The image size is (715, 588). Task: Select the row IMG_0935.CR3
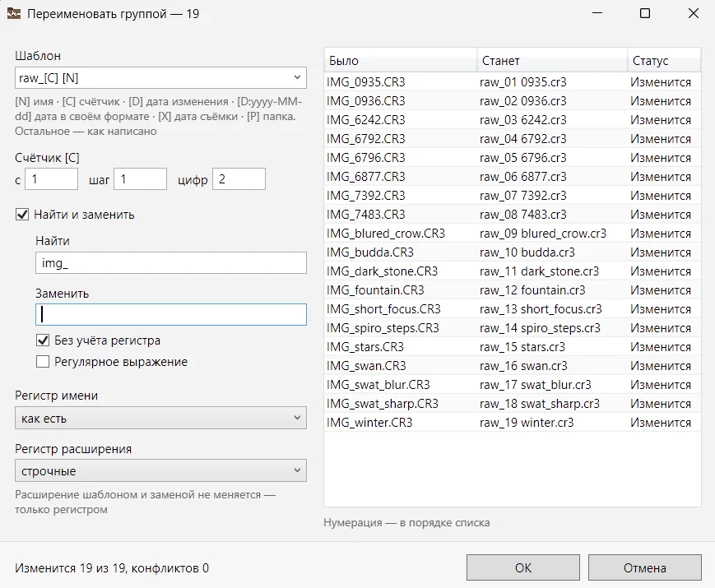tap(513, 82)
